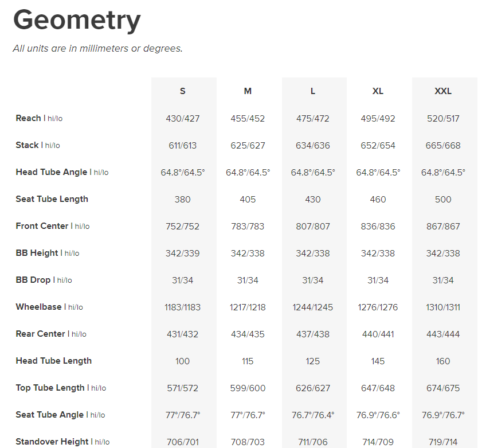
Task: Click the 455/452 reach value for size M
Action: pos(248,119)
